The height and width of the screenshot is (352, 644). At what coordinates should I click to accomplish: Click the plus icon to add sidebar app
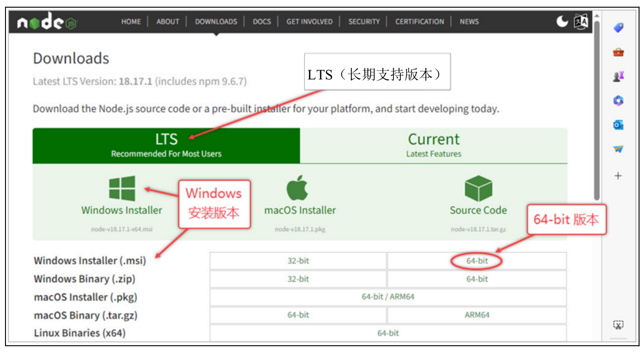point(618,176)
